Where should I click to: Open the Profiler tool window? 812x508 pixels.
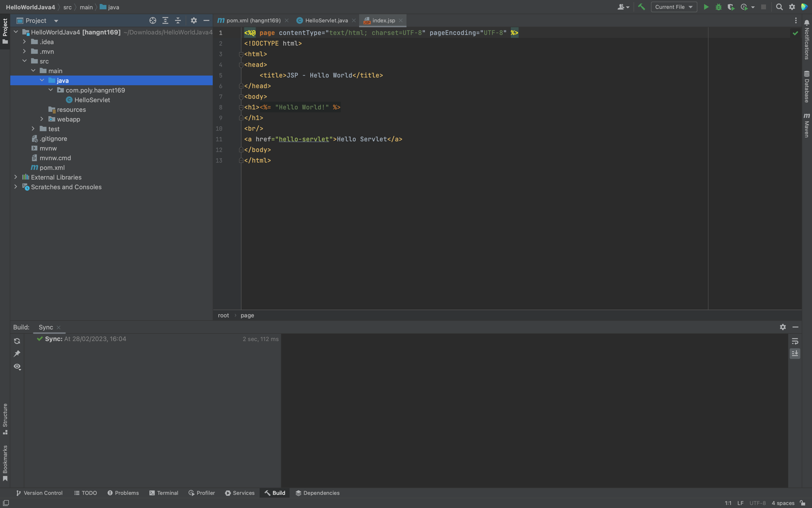[202, 493]
